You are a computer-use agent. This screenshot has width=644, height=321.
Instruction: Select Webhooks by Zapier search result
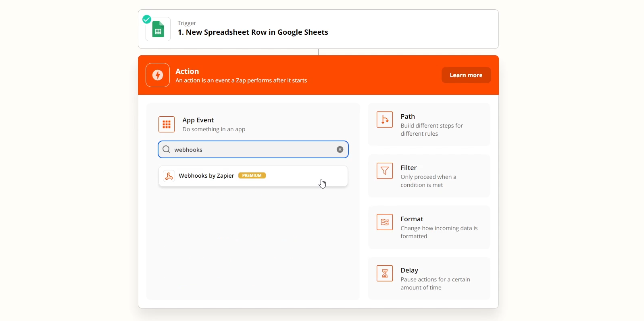coord(253,176)
